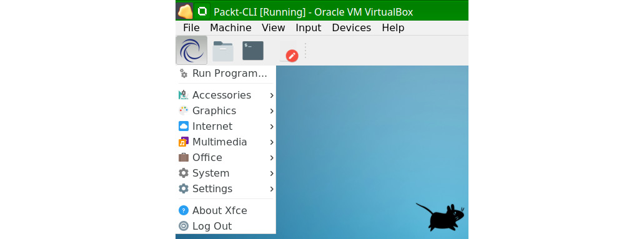
Task: Open the Devices menu
Action: tap(352, 27)
